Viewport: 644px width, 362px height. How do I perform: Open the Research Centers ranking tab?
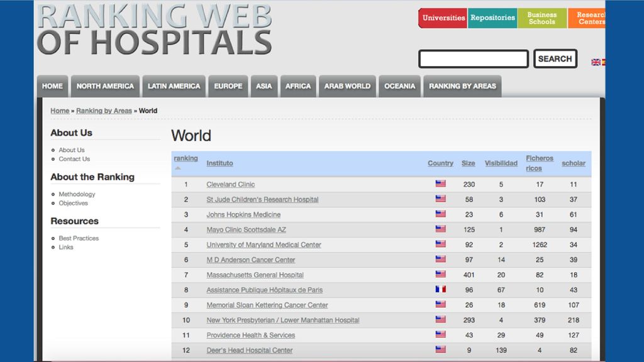587,18
